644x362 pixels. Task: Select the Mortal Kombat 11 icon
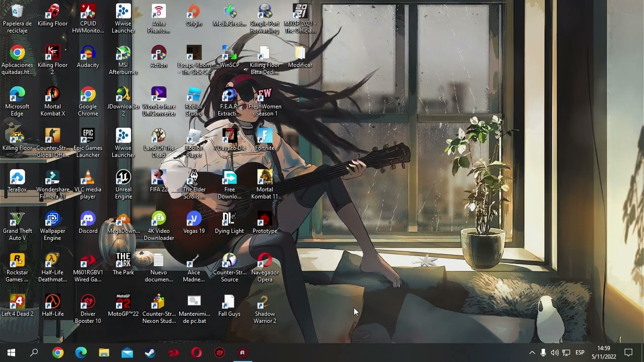(265, 185)
